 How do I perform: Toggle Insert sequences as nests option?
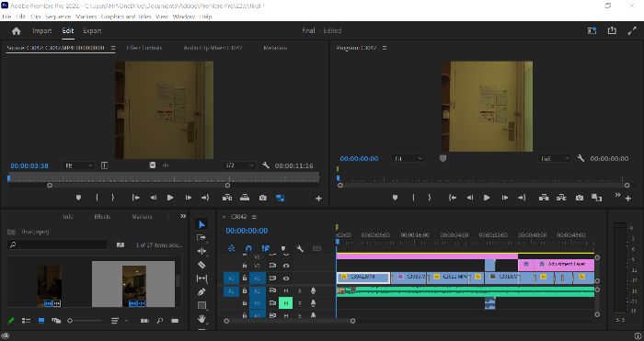(x=232, y=248)
